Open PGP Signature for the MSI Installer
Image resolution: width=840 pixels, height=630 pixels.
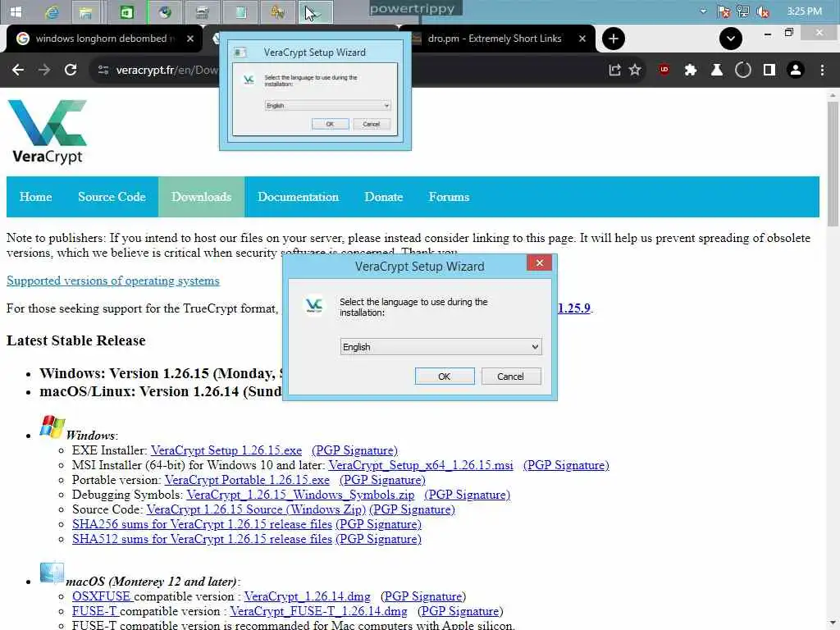[566, 465]
